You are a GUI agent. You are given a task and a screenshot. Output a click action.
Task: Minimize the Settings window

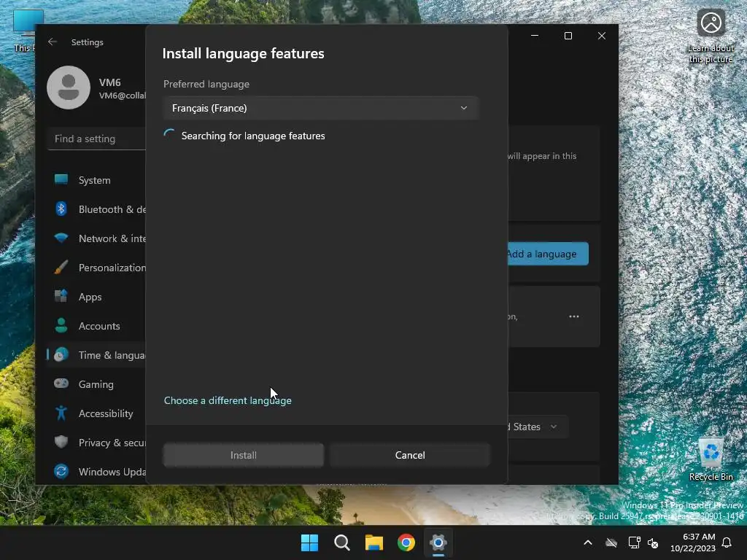[x=535, y=36]
